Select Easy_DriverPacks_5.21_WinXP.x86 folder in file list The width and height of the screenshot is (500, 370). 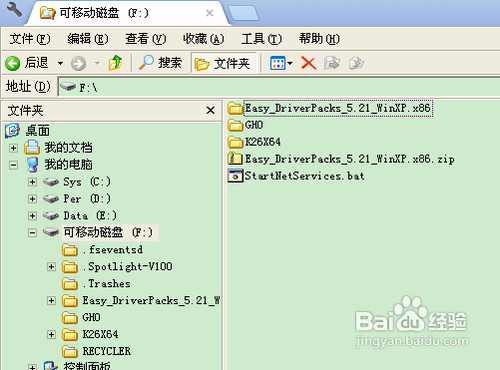(338, 108)
